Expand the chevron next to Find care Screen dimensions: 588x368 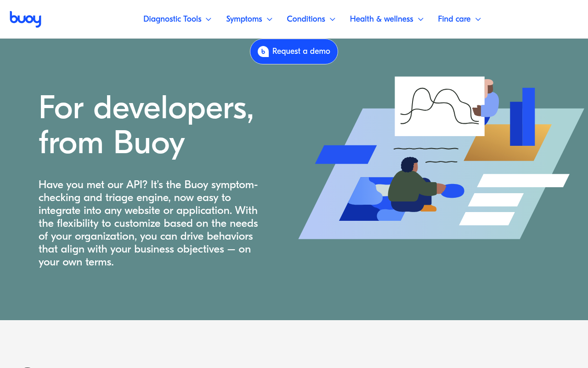coord(478,19)
